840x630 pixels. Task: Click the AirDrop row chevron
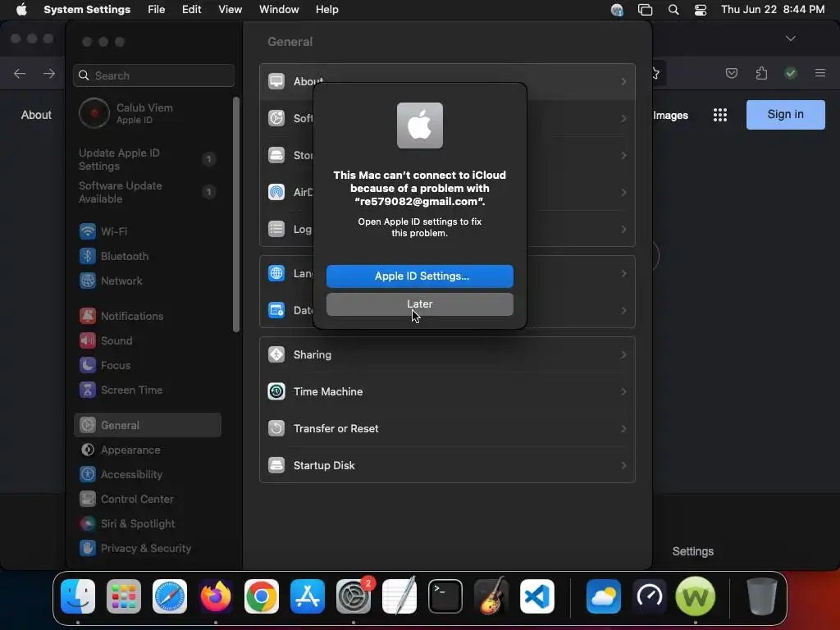click(x=623, y=192)
